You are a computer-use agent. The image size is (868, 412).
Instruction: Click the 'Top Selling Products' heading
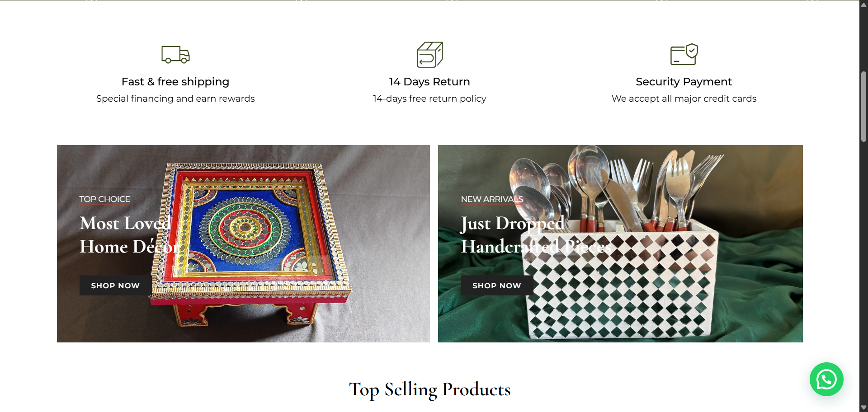click(x=429, y=389)
